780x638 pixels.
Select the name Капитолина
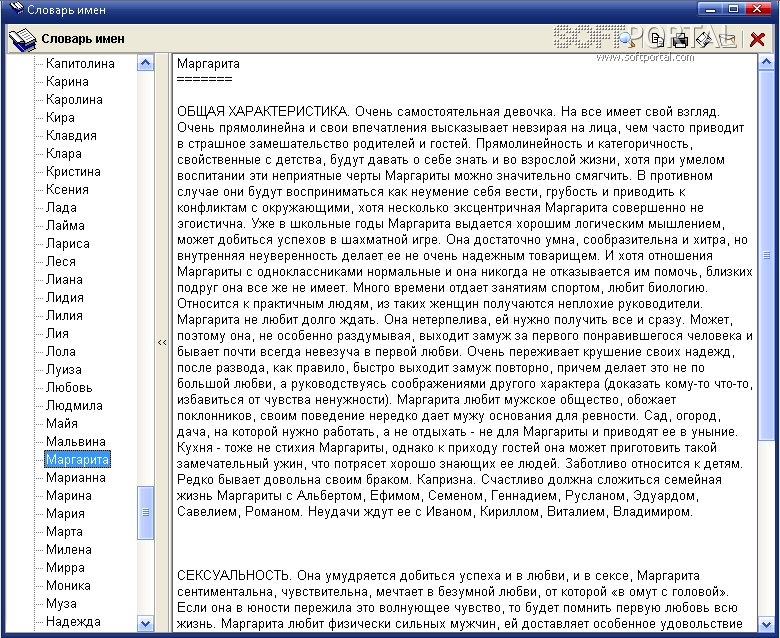(80, 64)
